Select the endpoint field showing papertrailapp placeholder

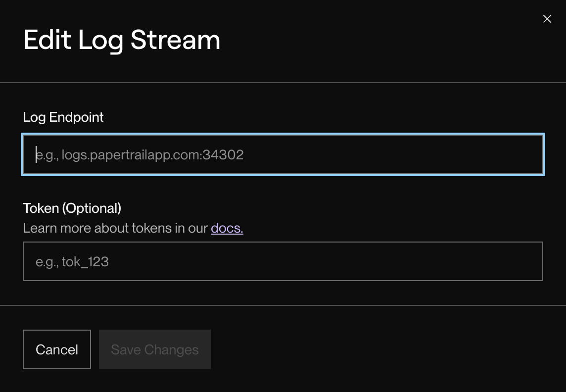point(283,154)
